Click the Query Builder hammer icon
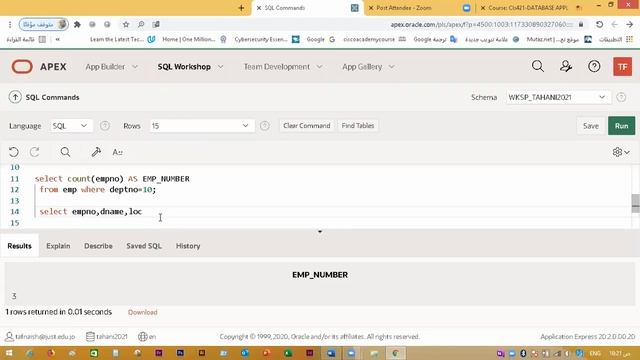Image resolution: width=640 pixels, height=360 pixels. (96, 152)
